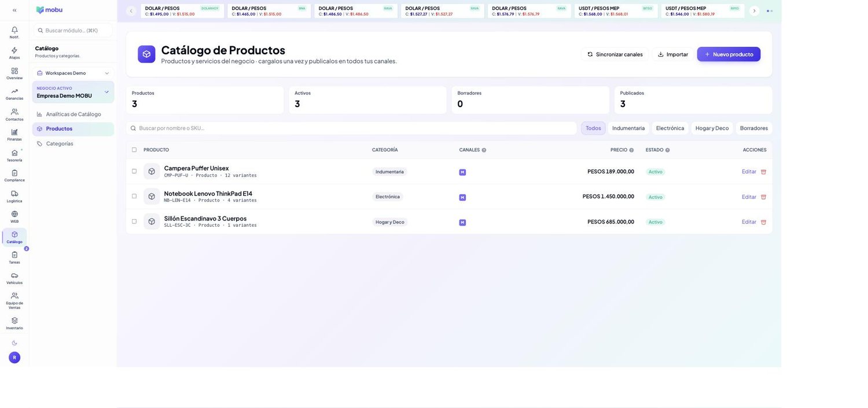Check Sillón Escandinavo 3 Cuerpos row checkbox
Viewport: 868px width, 408px height.
[x=134, y=221]
